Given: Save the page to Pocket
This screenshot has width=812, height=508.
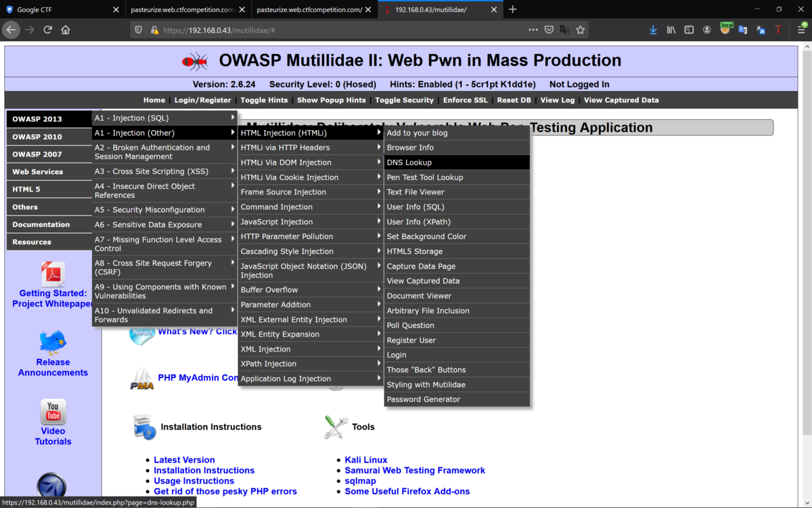Looking at the screenshot, I should (549, 30).
